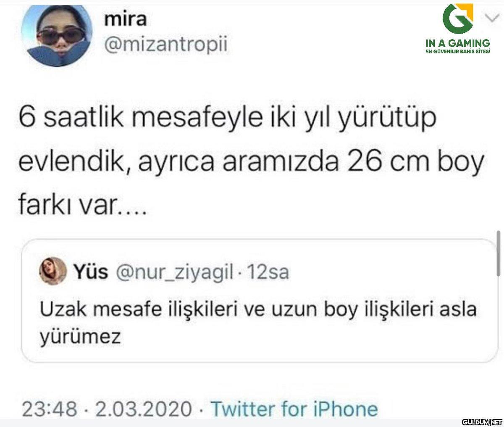Click the IN A GAMING text
Image resolution: width=504 pixels, height=427 pixels.
[457, 43]
